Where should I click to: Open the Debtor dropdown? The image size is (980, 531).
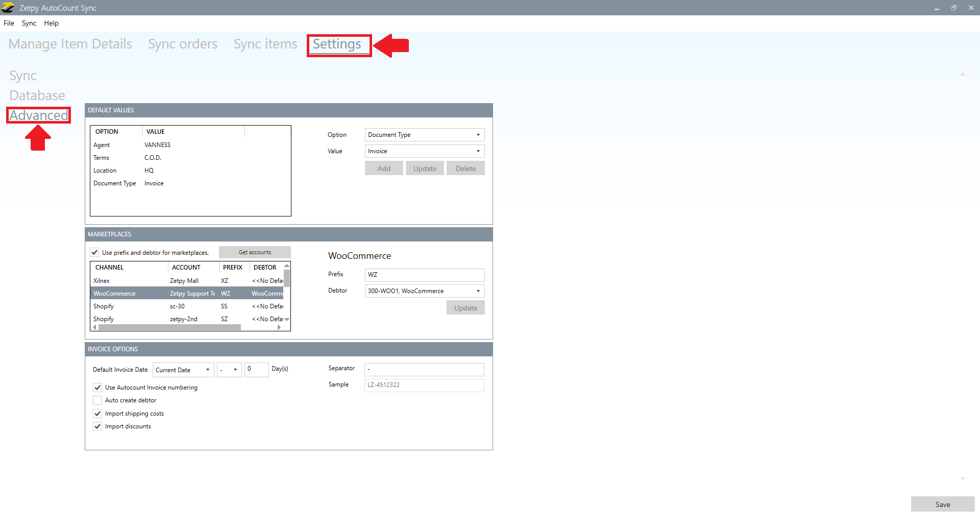[x=425, y=291]
